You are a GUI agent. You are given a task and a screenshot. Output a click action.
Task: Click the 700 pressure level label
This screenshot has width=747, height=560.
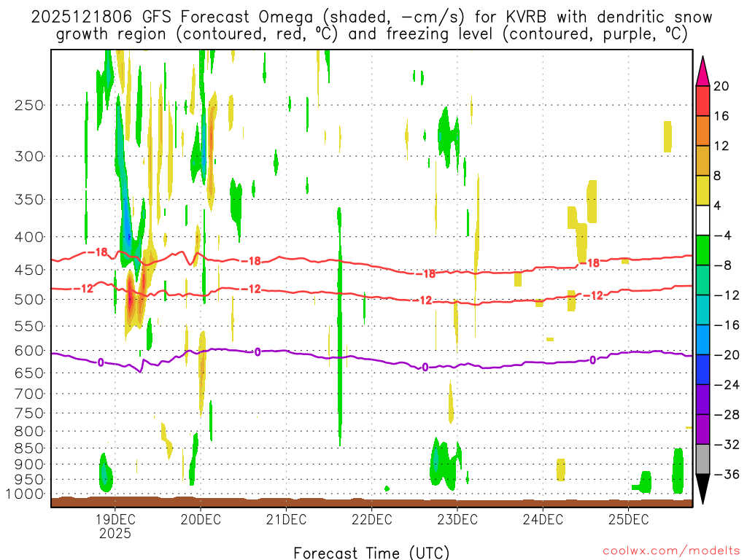point(29,394)
